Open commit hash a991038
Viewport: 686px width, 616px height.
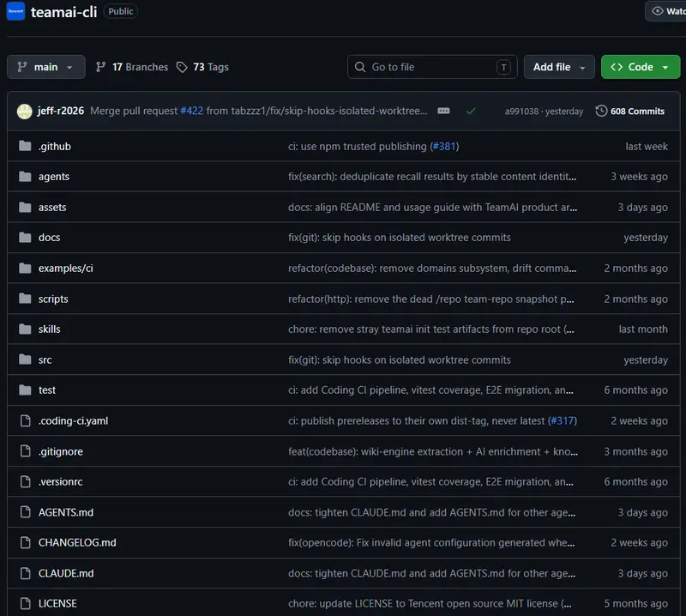521,112
